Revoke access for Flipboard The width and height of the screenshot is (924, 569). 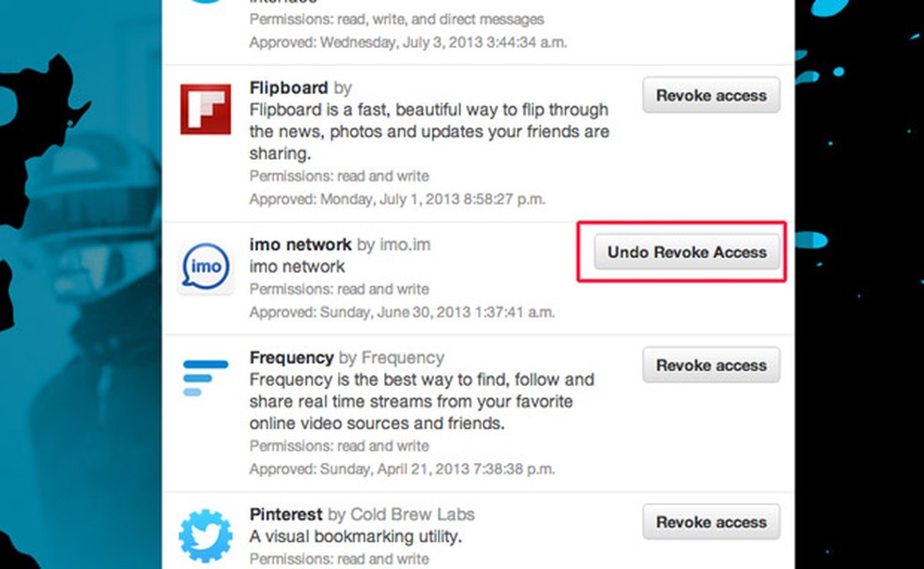click(711, 96)
